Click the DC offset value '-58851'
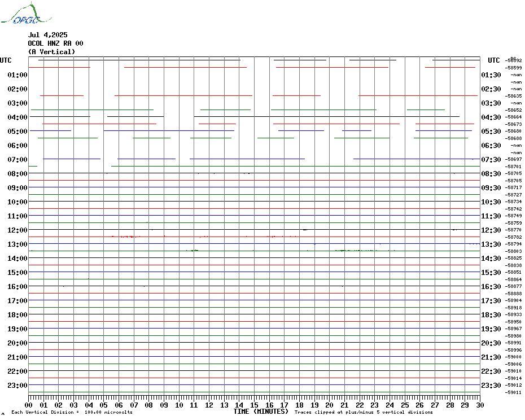The height and width of the screenshot is (420, 525). [514, 272]
